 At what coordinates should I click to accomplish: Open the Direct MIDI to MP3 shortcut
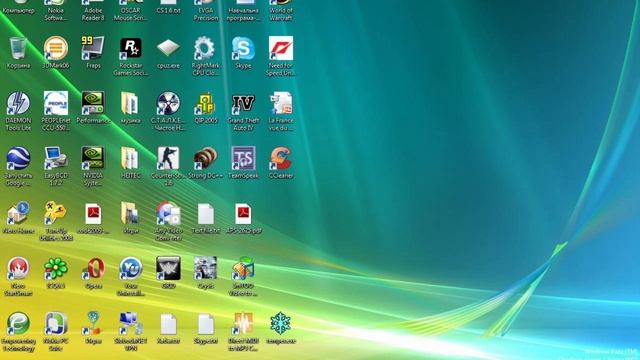tap(243, 324)
